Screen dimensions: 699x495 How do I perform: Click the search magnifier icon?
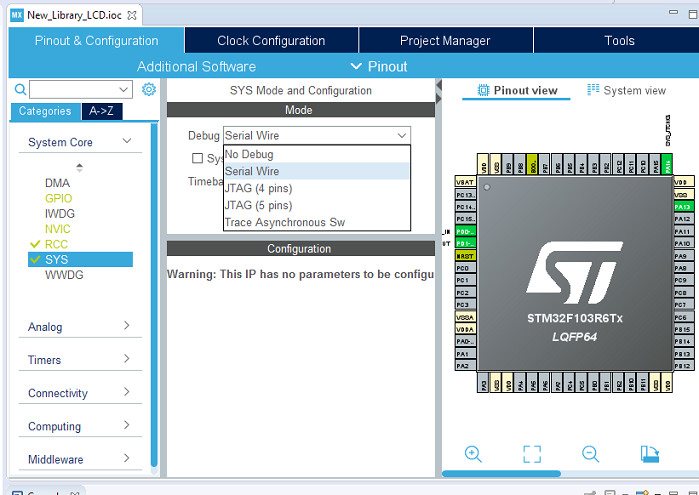[20, 89]
